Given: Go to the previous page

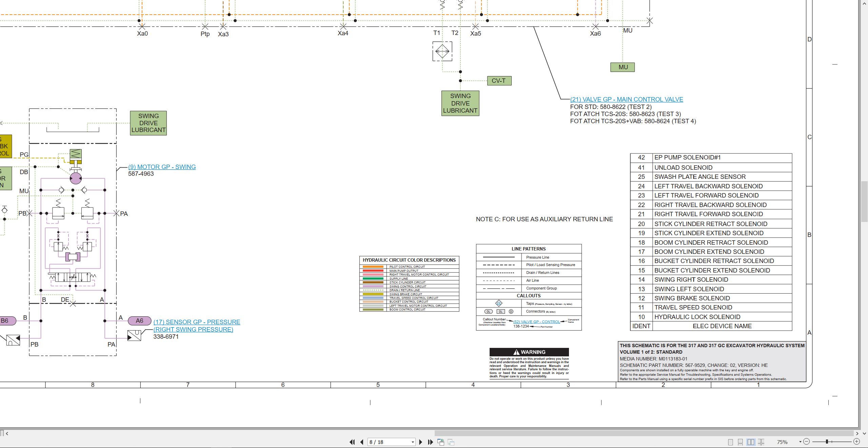Looking at the screenshot, I should tap(362, 442).
